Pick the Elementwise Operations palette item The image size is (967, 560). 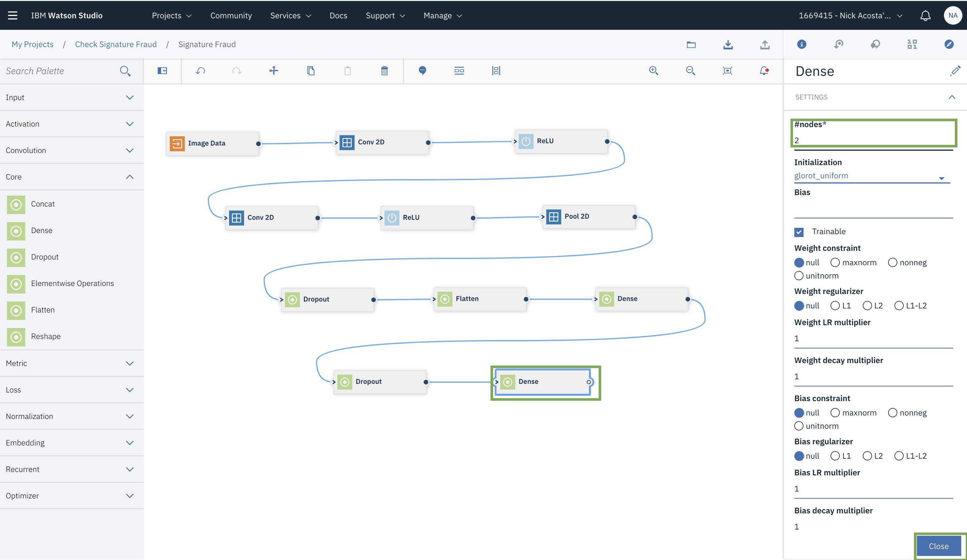(72, 284)
